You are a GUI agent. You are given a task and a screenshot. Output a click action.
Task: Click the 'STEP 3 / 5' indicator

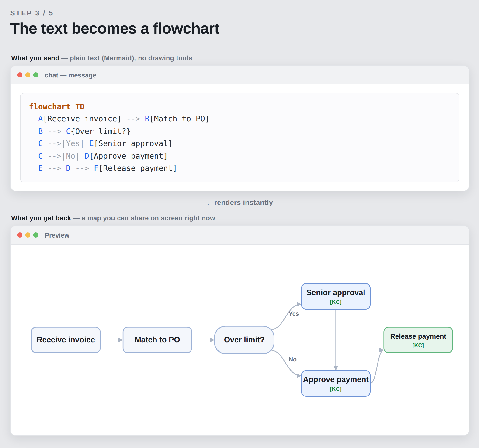[x=31, y=13]
